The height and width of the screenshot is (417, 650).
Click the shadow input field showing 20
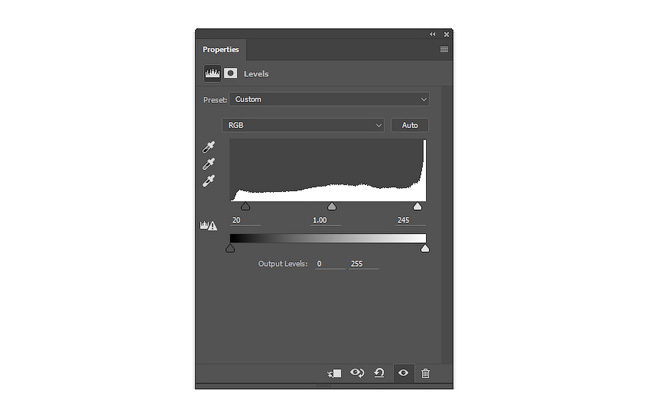(245, 221)
